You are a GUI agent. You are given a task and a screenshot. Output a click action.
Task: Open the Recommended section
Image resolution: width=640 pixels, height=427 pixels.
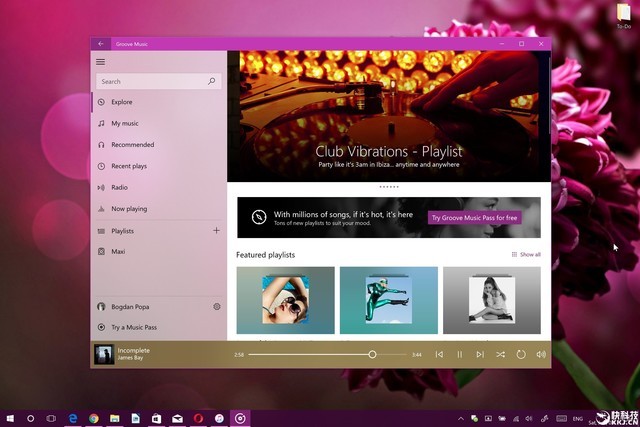(158, 145)
